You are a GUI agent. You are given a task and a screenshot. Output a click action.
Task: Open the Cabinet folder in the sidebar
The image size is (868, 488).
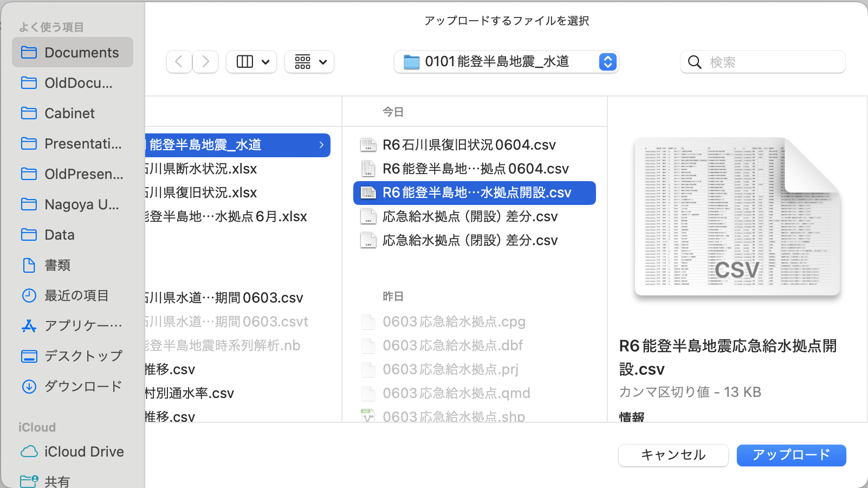[x=69, y=113]
